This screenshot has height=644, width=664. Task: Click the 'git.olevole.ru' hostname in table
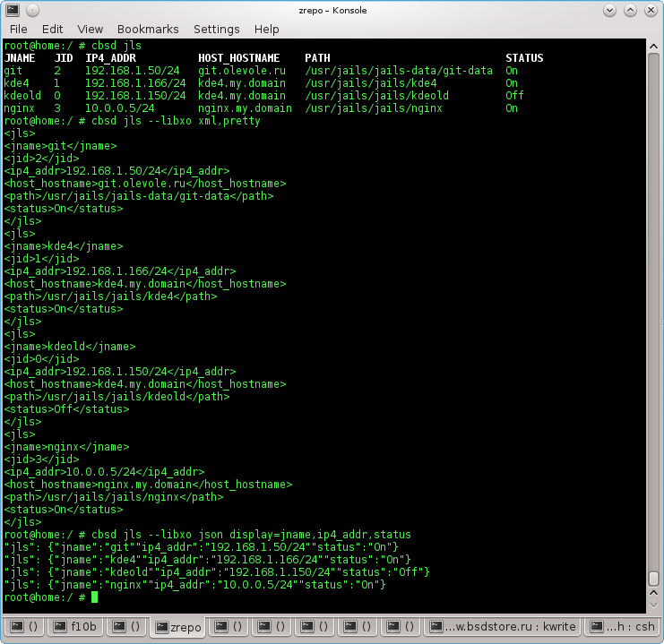click(x=242, y=70)
